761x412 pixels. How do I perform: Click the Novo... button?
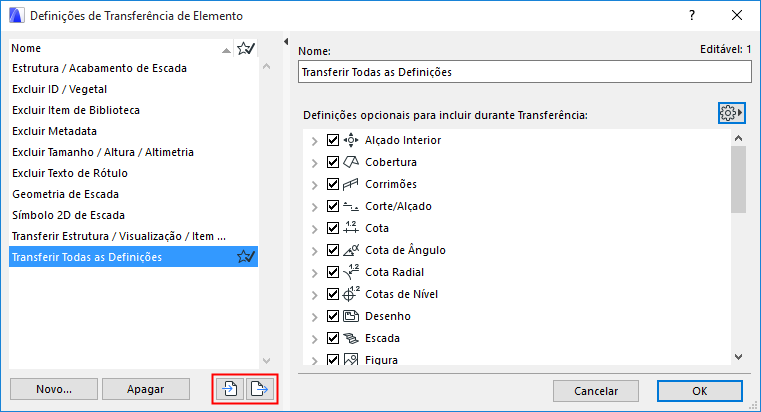point(54,389)
